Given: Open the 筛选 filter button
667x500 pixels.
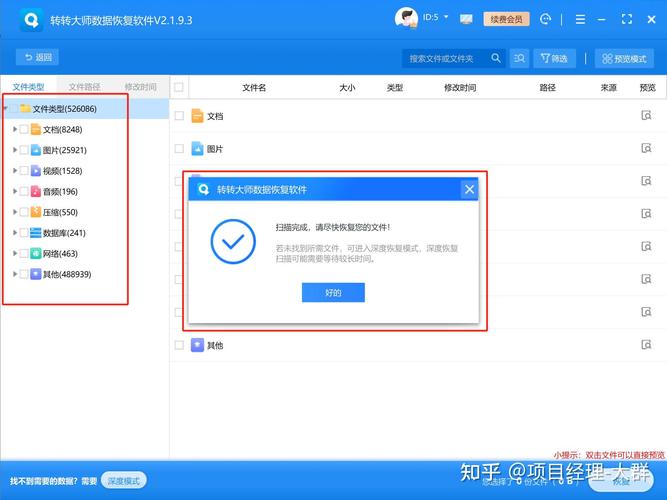Looking at the screenshot, I should pos(554,58).
